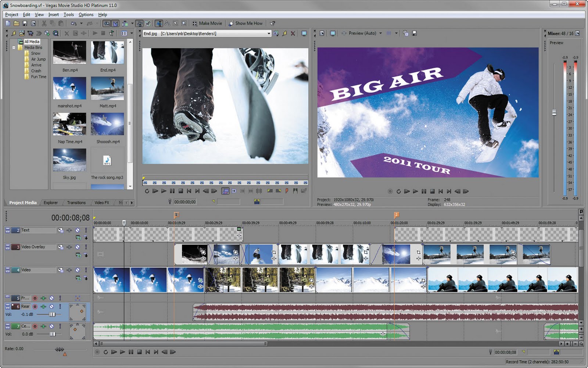The width and height of the screenshot is (588, 368).
Task: Open the Show Me How assistant
Action: pyautogui.click(x=246, y=23)
